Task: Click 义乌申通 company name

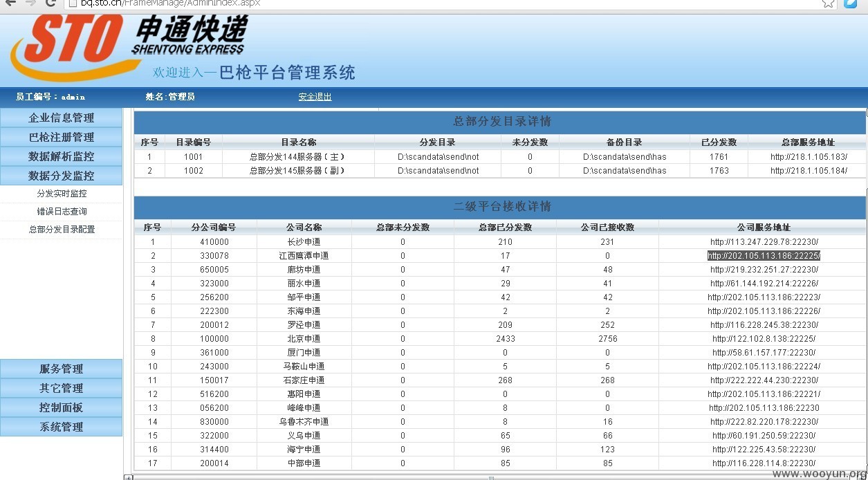Action: click(304, 436)
